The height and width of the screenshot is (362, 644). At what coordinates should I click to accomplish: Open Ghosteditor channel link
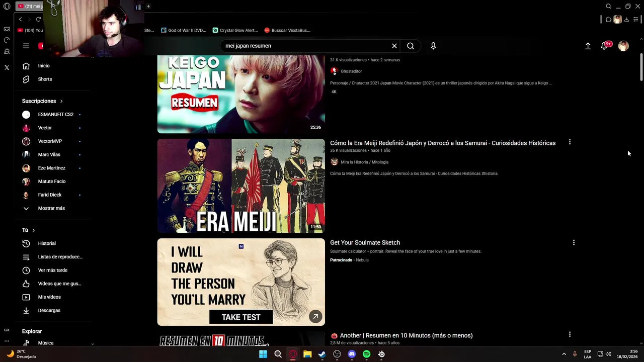[x=351, y=71]
